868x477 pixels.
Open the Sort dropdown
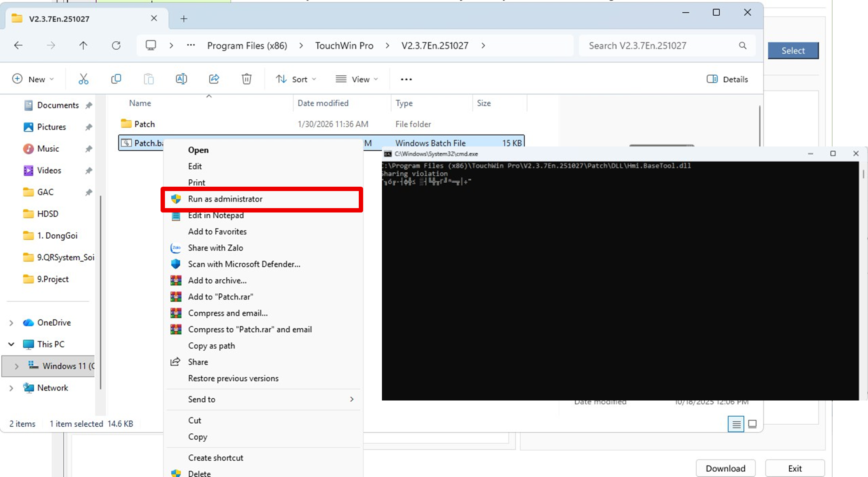pos(296,79)
